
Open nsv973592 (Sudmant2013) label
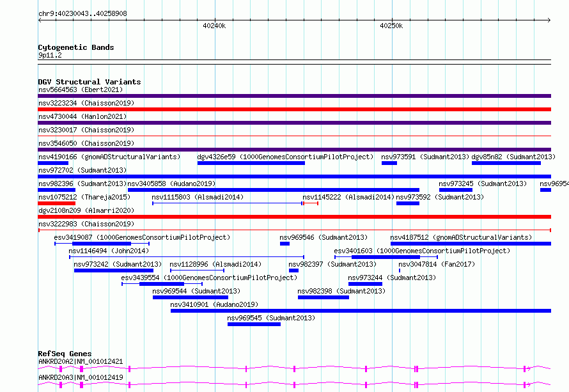(440, 197)
